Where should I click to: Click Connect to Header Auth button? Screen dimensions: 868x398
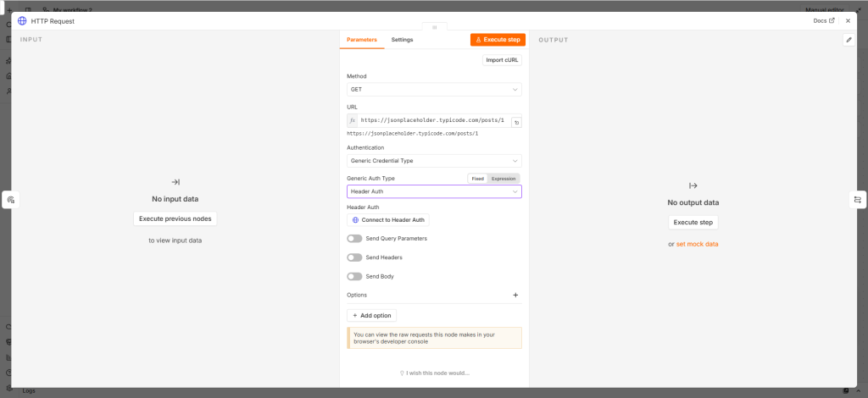tap(388, 220)
